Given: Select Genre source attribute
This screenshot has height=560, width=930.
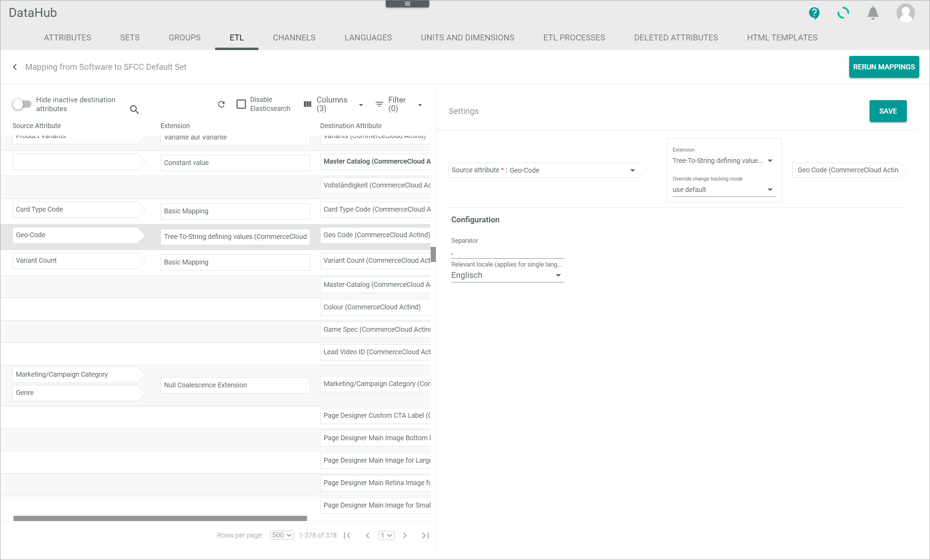Looking at the screenshot, I should pyautogui.click(x=78, y=393).
